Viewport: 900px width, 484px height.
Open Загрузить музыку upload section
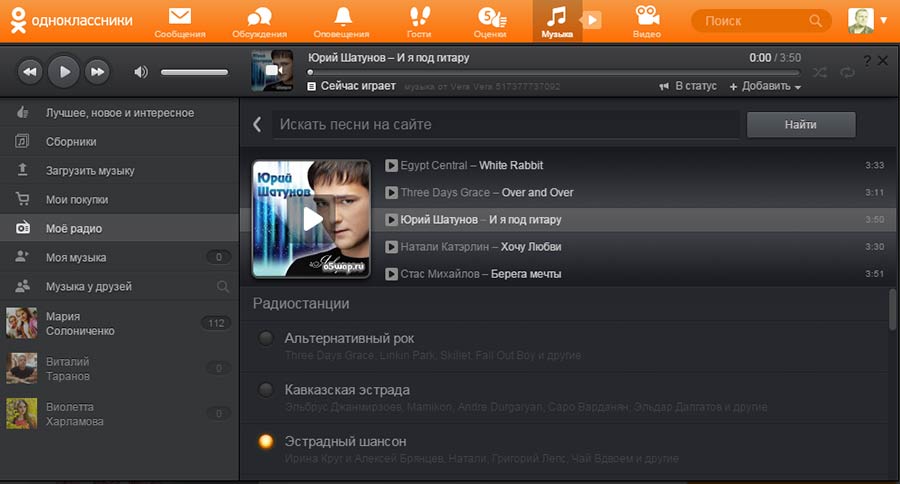click(119, 171)
